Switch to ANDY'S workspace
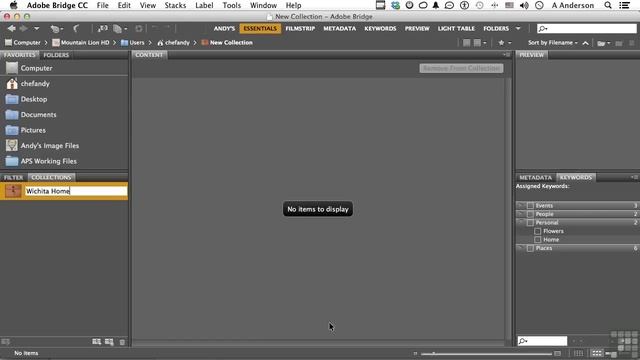Screen dimensions: 640x360 (224, 29)
